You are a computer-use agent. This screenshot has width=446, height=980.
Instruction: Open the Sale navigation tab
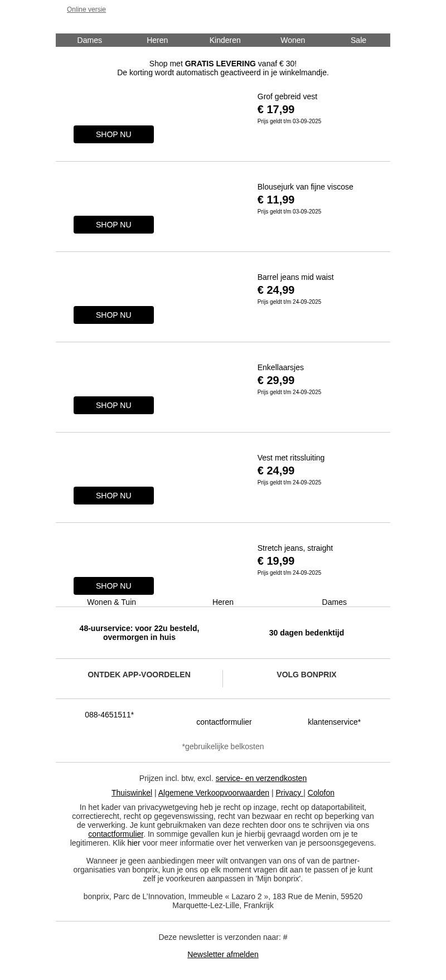point(358,40)
